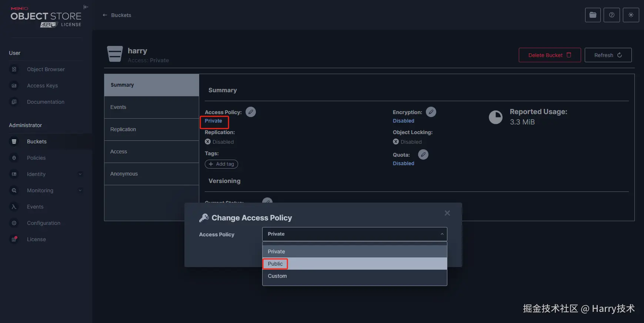644x323 pixels.
Task: Select Private from the dropdown list
Action: [x=354, y=252]
